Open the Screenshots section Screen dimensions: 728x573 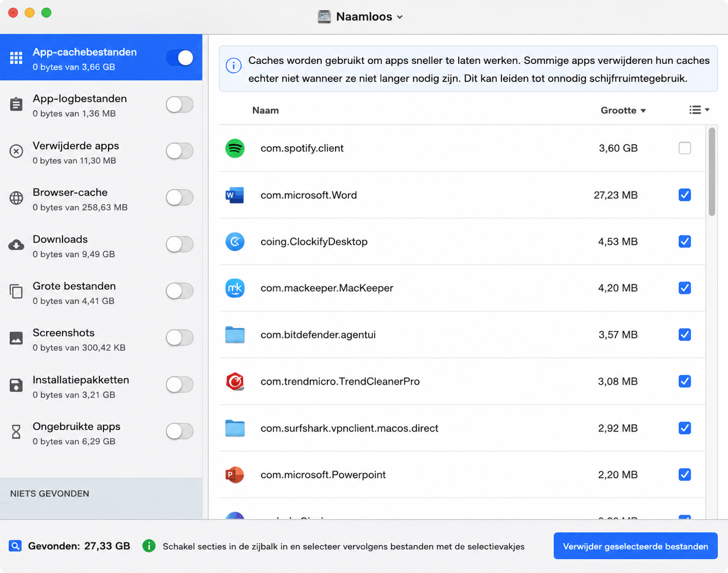click(101, 339)
